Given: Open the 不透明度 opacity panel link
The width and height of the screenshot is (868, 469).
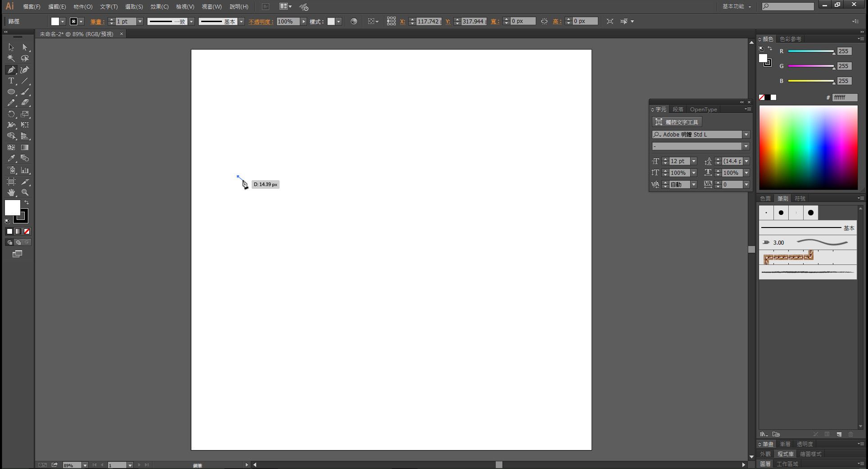Looking at the screenshot, I should pos(261,22).
